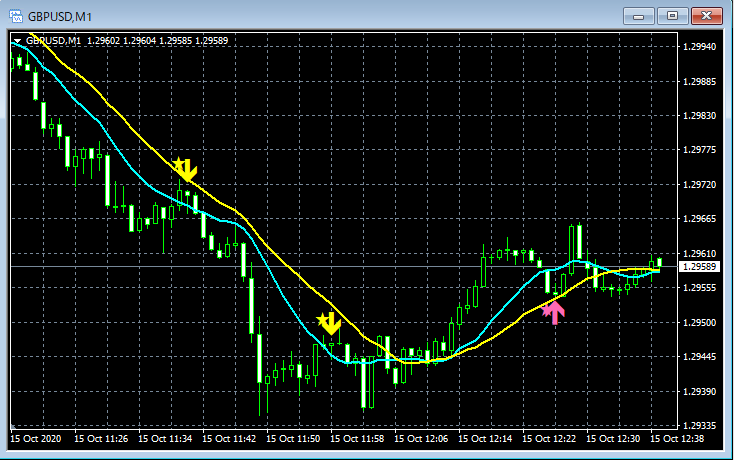Close the GBPUSD,M1 chart window
The image size is (735, 460).
[706, 16]
